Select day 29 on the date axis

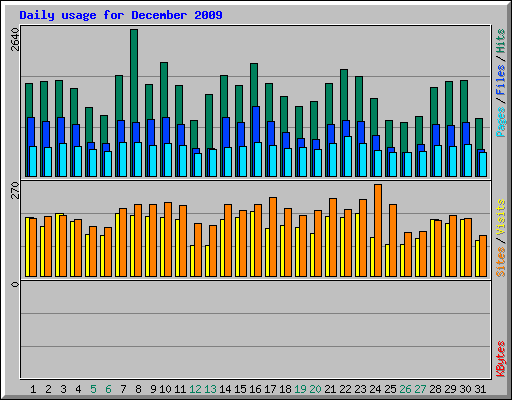pos(450,389)
